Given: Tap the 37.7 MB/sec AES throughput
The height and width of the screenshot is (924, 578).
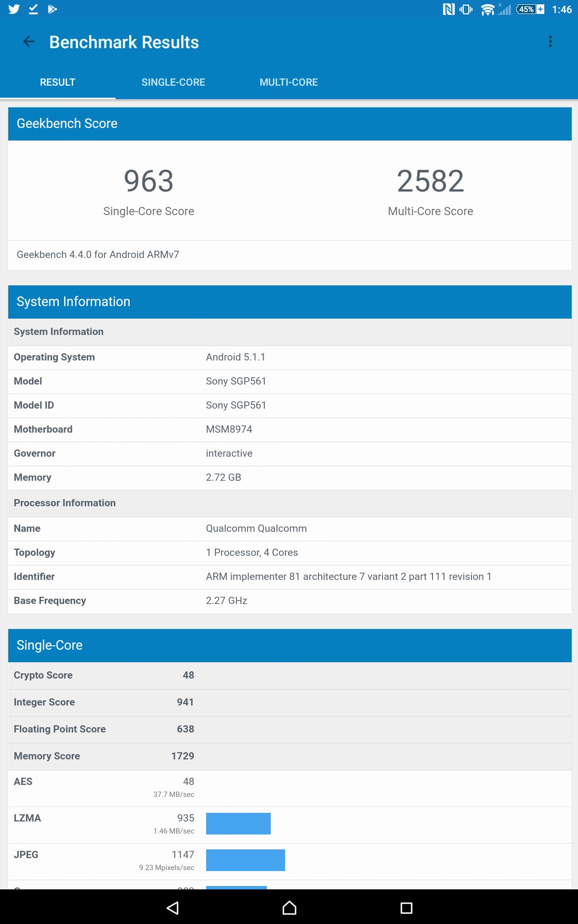Looking at the screenshot, I should click(x=174, y=795).
